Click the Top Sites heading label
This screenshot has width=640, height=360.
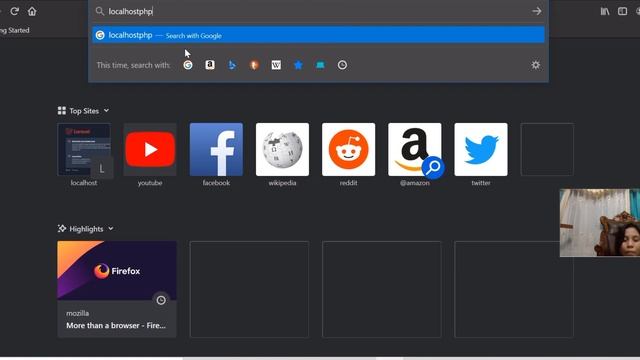pos(84,111)
